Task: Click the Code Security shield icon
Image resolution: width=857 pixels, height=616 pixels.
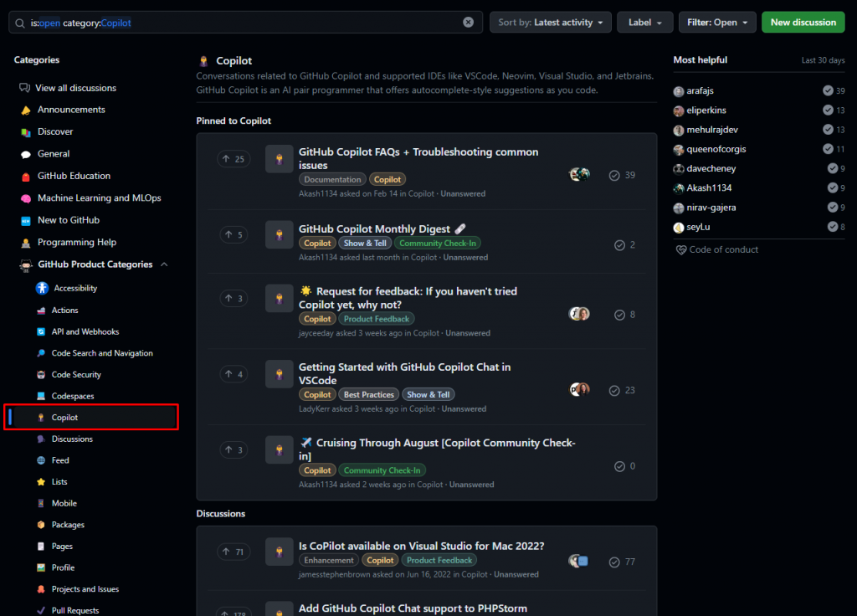Action: (x=41, y=375)
